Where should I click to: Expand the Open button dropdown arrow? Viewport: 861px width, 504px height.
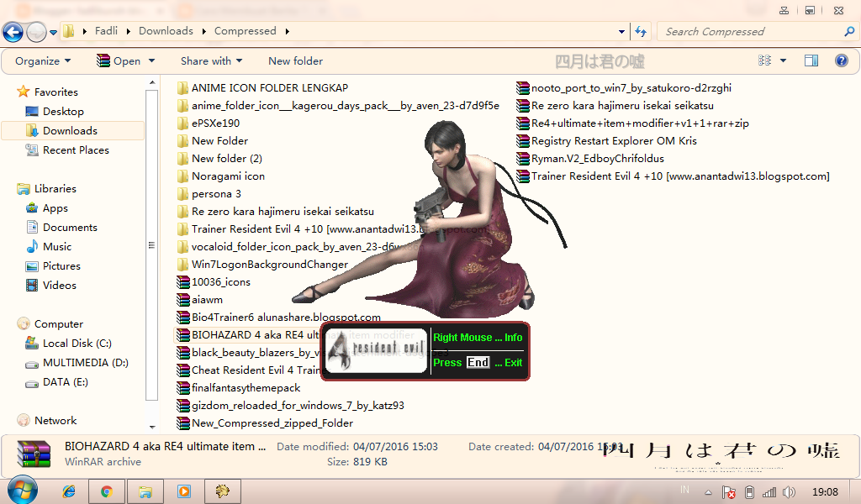tap(151, 60)
